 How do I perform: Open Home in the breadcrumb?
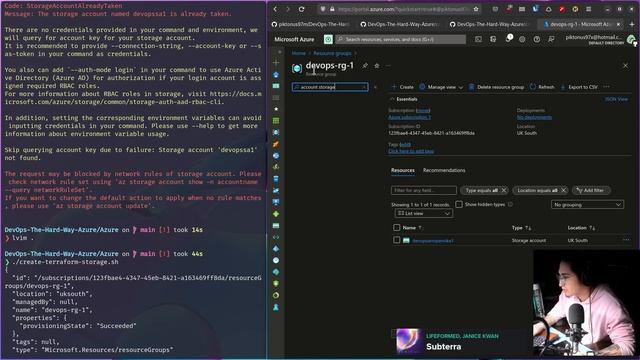tap(298, 53)
